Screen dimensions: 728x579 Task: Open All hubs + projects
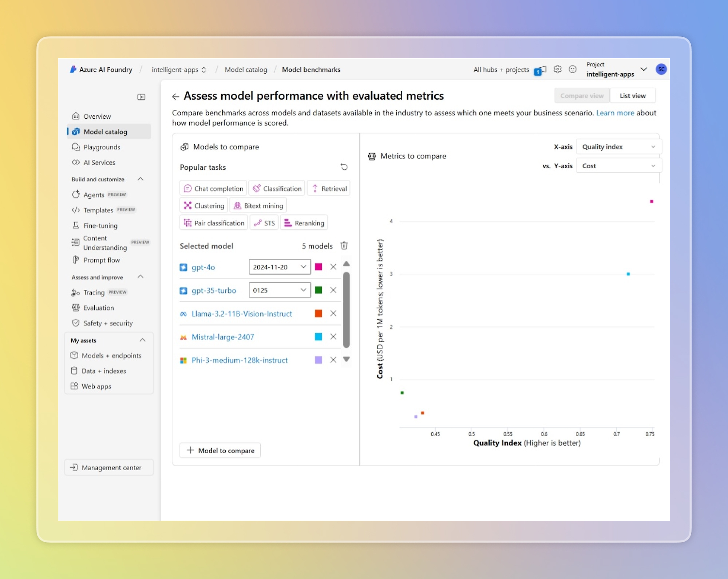coord(501,70)
